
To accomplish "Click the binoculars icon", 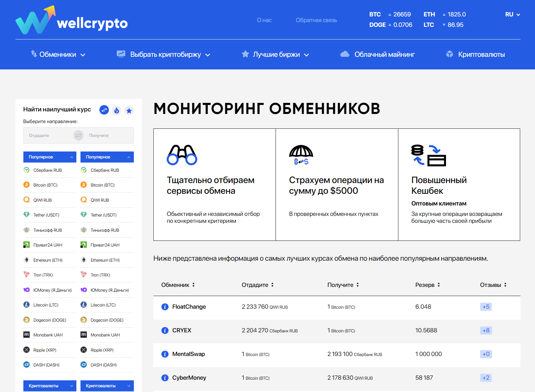I will click(x=182, y=155).
